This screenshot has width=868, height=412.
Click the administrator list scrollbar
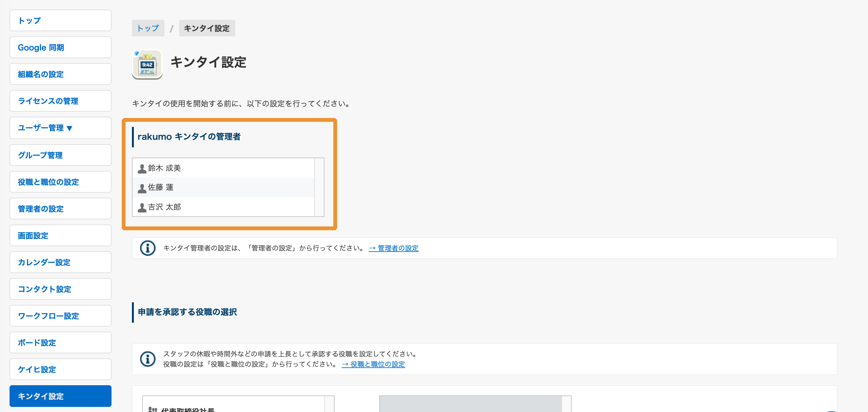[x=319, y=187]
